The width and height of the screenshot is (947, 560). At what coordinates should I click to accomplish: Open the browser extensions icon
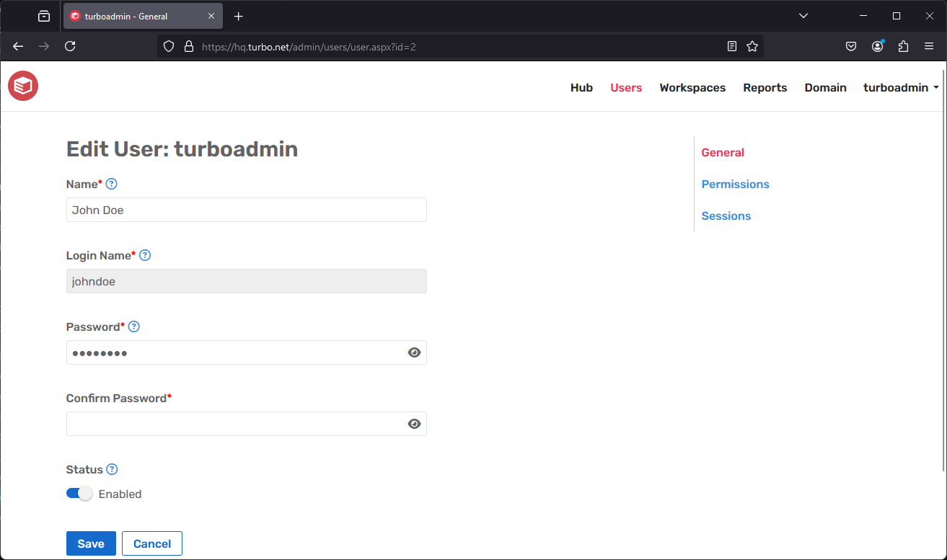click(903, 46)
